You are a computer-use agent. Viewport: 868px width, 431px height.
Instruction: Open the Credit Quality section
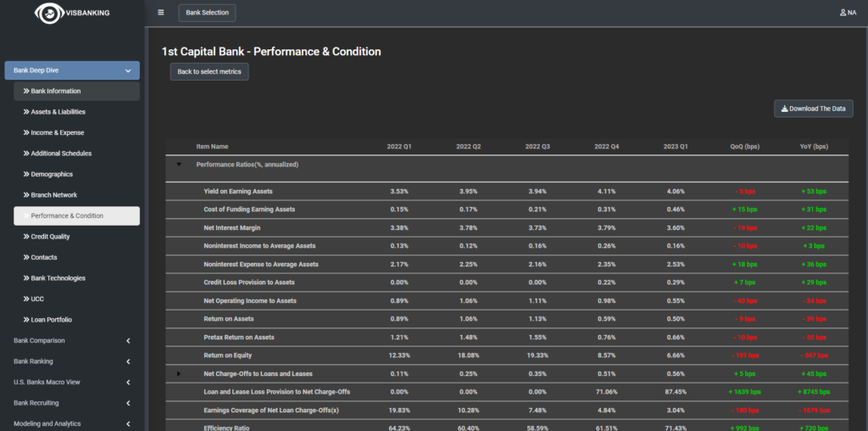click(50, 237)
